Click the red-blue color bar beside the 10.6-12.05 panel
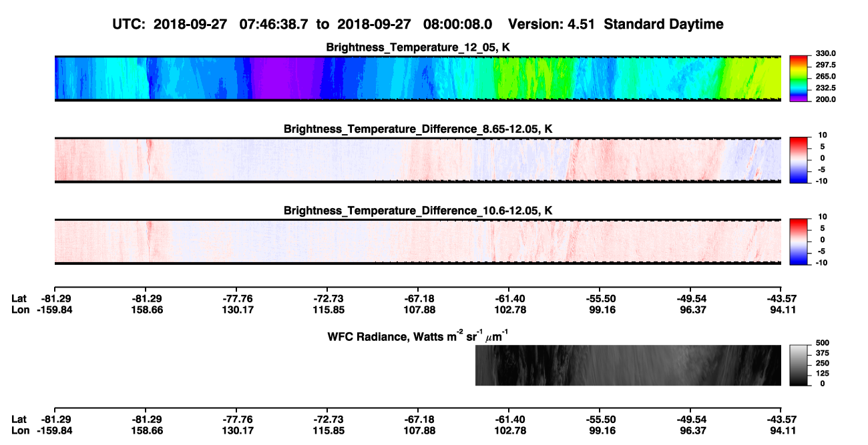This screenshot has width=868, height=445. [798, 242]
